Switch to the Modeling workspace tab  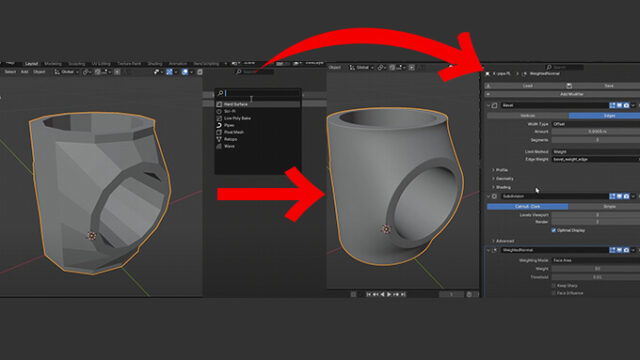click(53, 64)
